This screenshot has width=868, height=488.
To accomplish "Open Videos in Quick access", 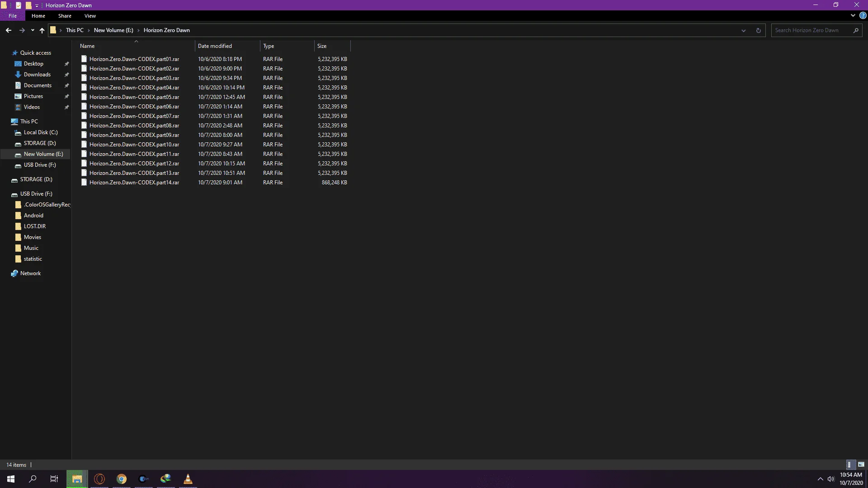I will [x=32, y=107].
